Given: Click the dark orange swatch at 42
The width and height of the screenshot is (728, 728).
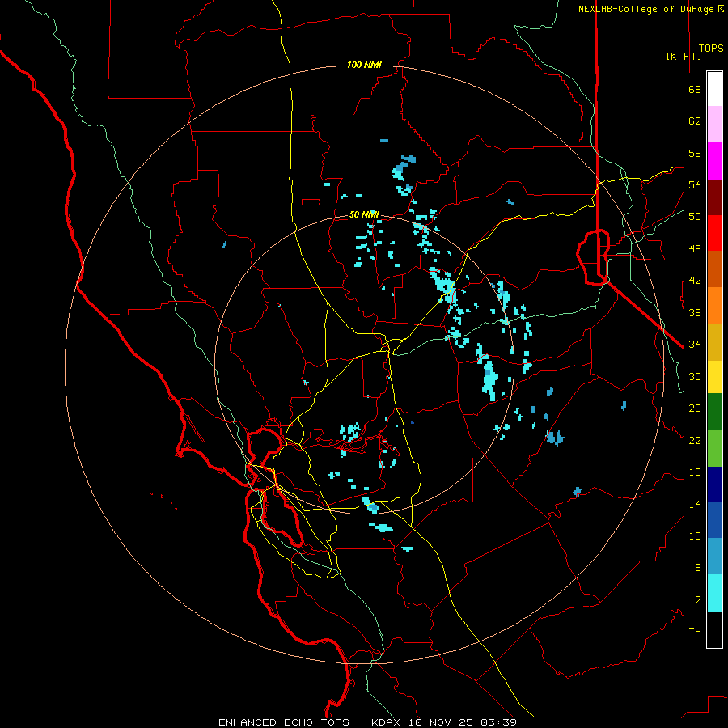Looking at the screenshot, I should pos(714,269).
